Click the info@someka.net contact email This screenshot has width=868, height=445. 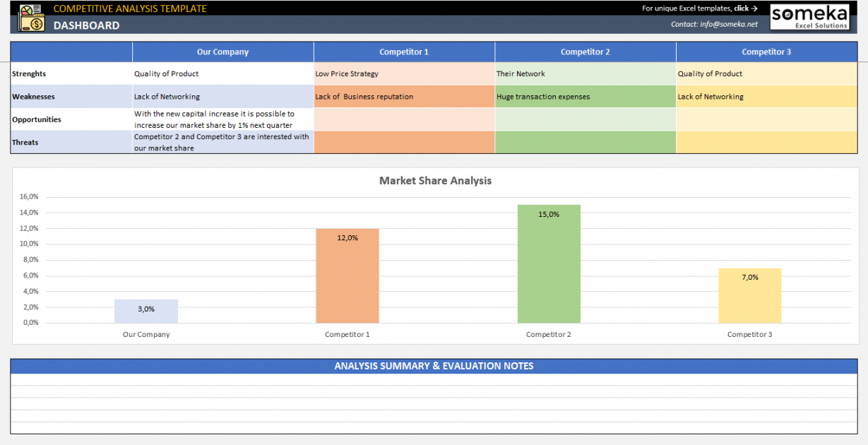pos(728,24)
